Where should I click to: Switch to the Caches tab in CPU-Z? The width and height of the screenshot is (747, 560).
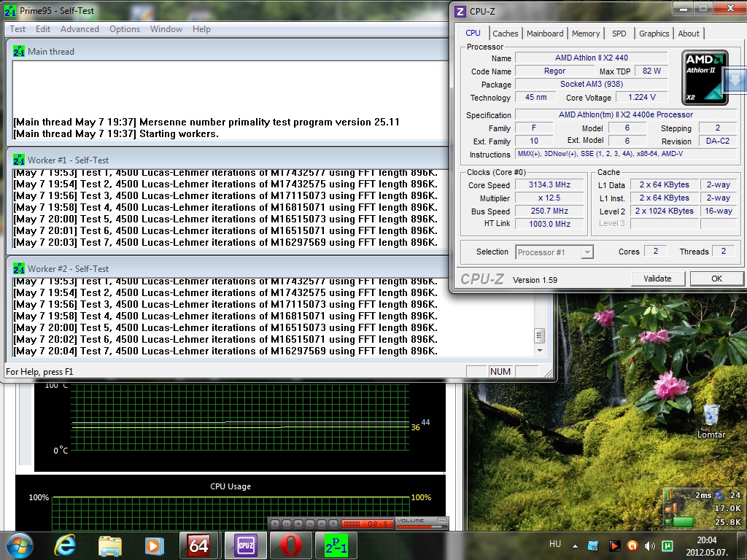(505, 34)
